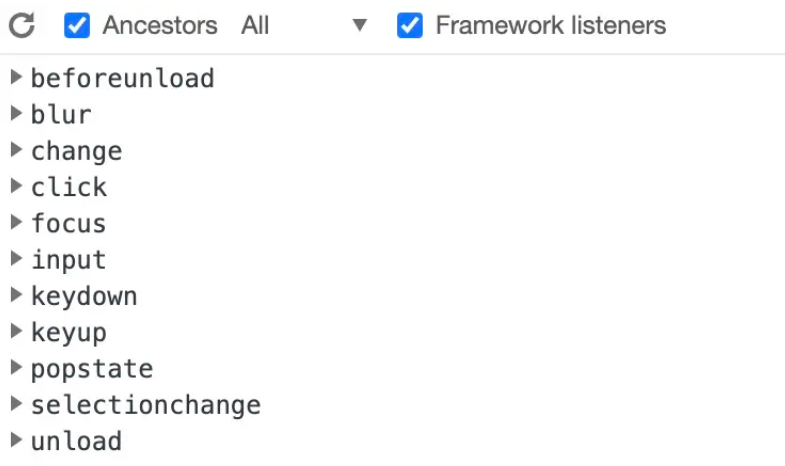The height and width of the screenshot is (466, 785).
Task: Uncheck the Ancestors checkbox
Action: coord(77,25)
